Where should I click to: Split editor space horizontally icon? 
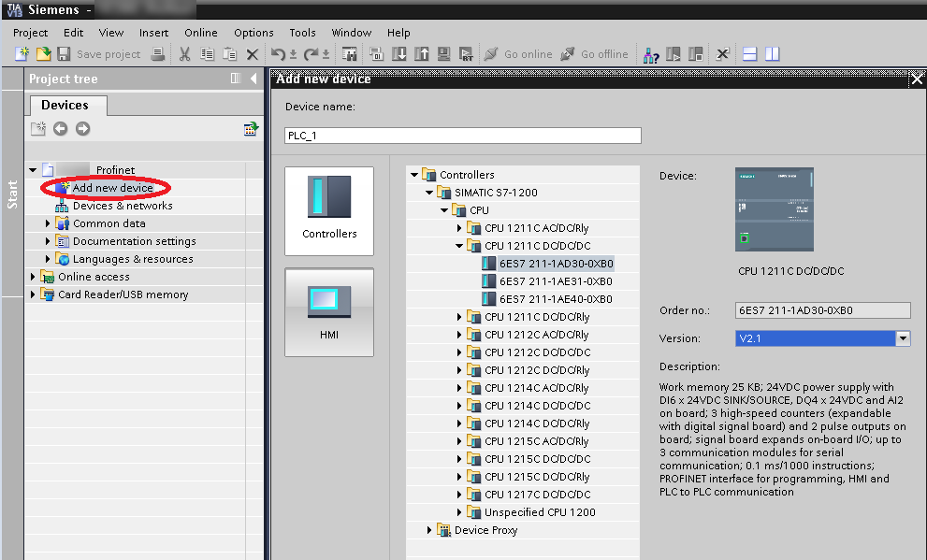coord(749,54)
